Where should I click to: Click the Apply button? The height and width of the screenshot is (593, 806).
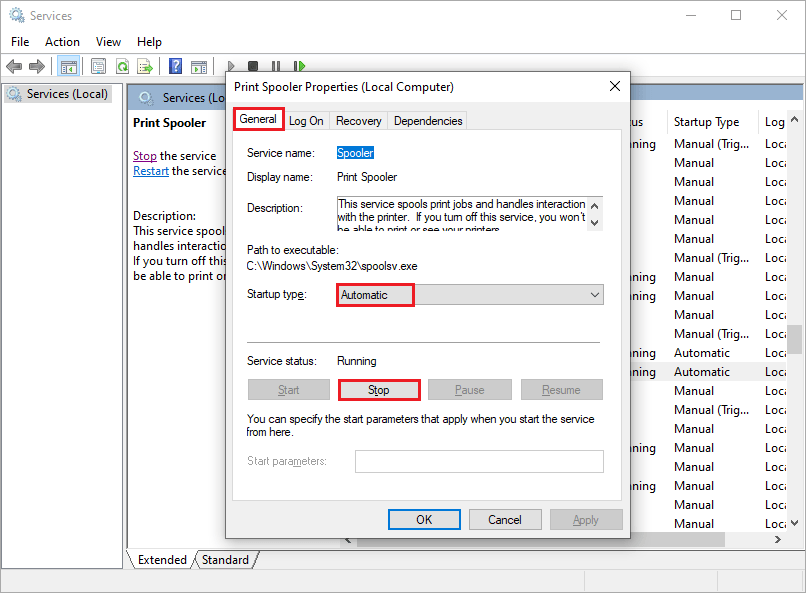586,519
